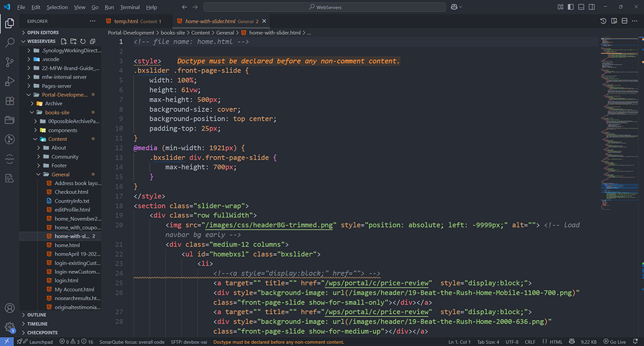This screenshot has height=346, width=644.
Task: Click the UTF-8 encoding status item
Action: (x=512, y=342)
